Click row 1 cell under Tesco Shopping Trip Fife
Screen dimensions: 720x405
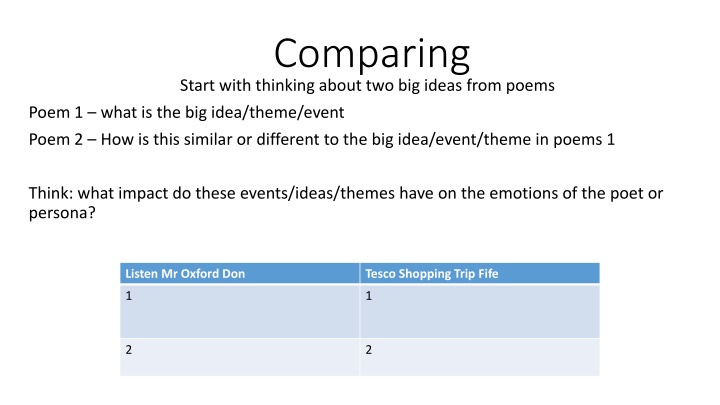tap(480, 311)
